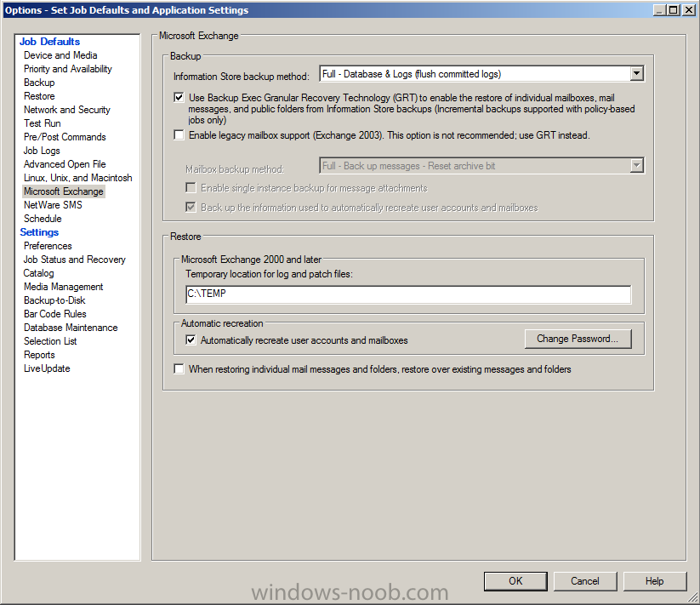Image resolution: width=700 pixels, height=605 pixels.
Task: Open the Bar Code Rules settings
Action: [55, 314]
